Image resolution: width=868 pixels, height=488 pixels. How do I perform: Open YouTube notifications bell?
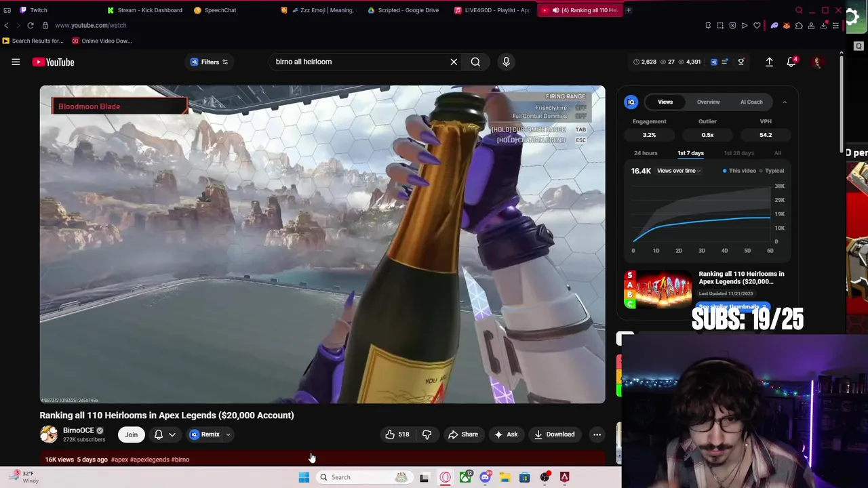point(791,62)
